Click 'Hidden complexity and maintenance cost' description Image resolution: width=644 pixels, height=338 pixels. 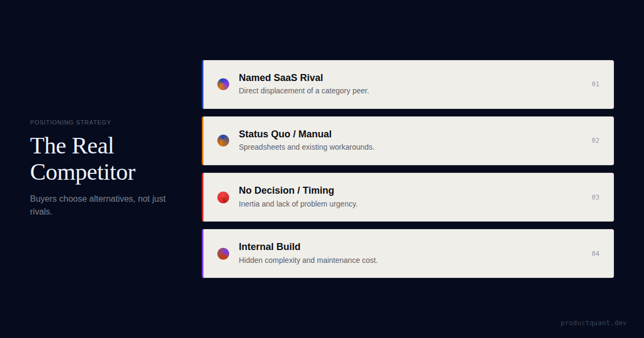(308, 260)
